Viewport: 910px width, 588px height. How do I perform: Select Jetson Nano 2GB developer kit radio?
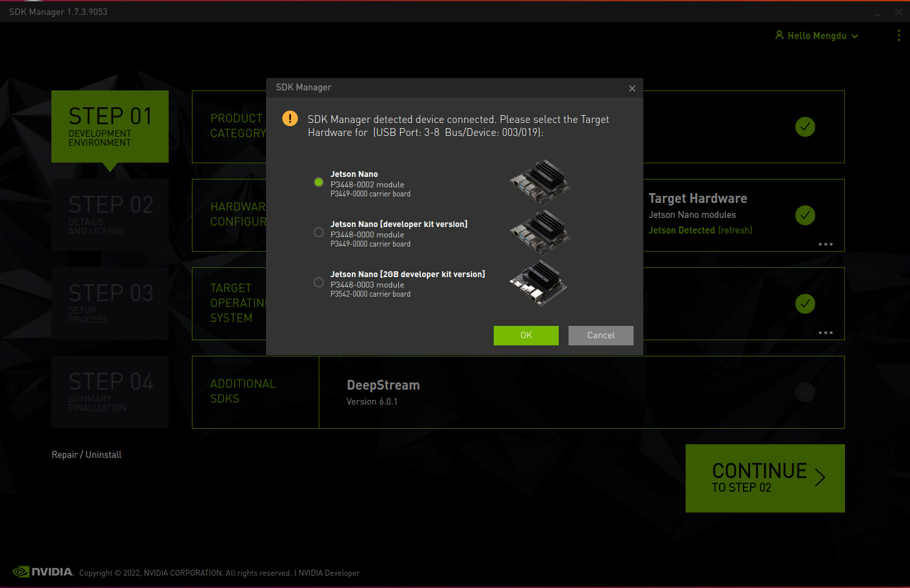(319, 282)
